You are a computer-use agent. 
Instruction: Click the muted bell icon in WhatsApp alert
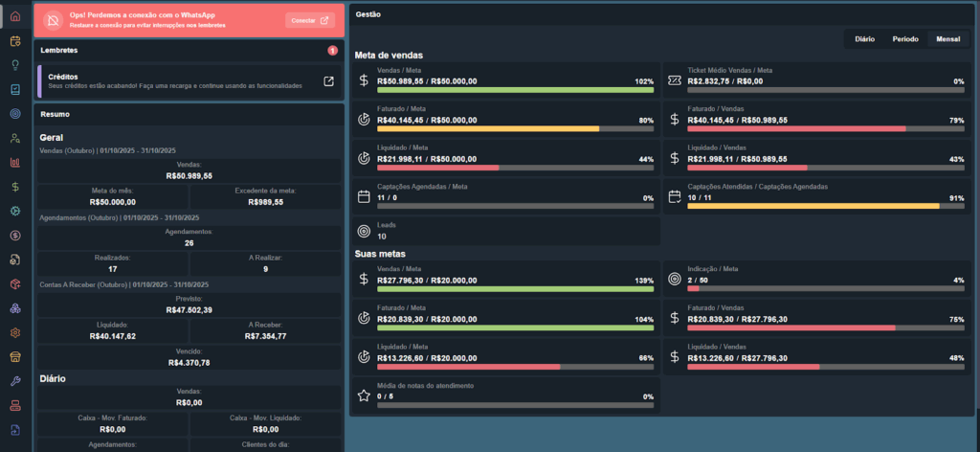54,20
